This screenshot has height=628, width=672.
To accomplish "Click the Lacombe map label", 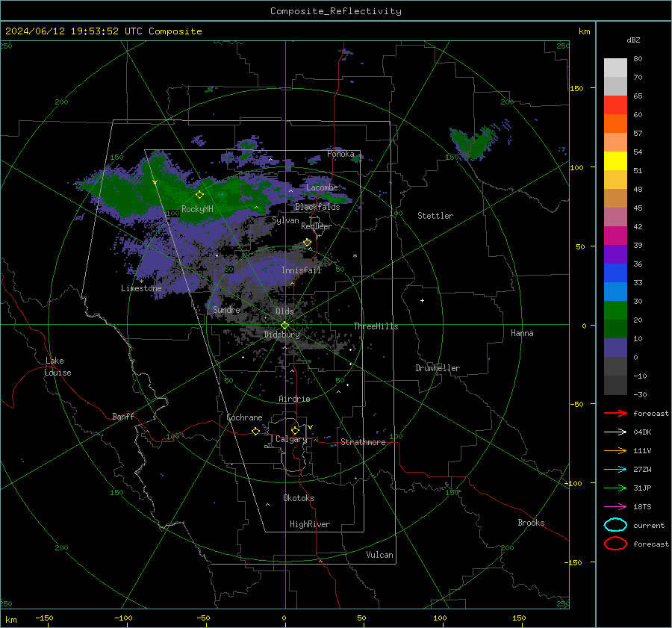I will (322, 187).
